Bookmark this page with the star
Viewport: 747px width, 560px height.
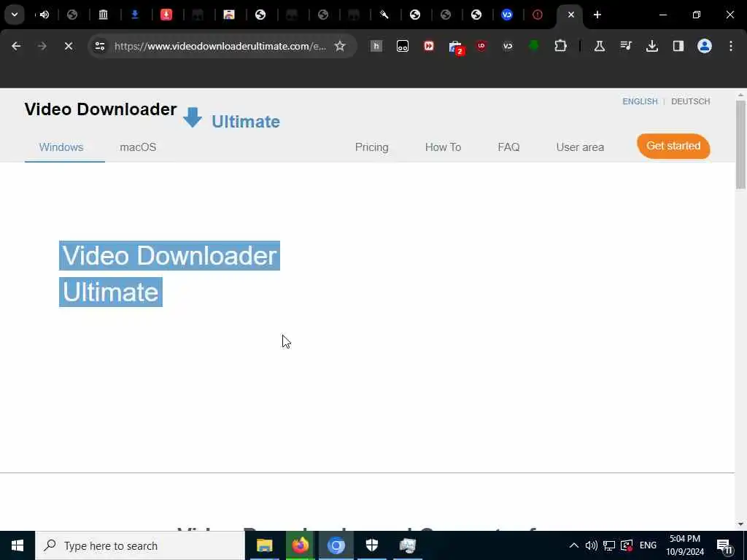[x=340, y=46]
